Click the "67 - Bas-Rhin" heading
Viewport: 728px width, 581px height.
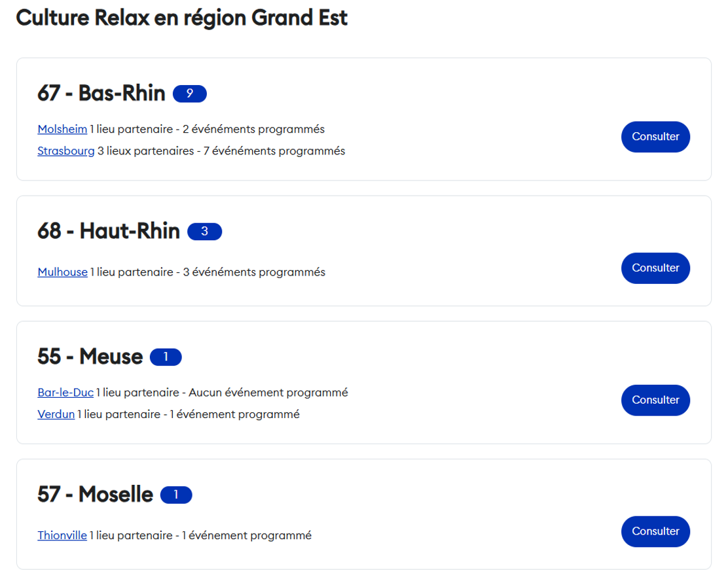coord(101,94)
